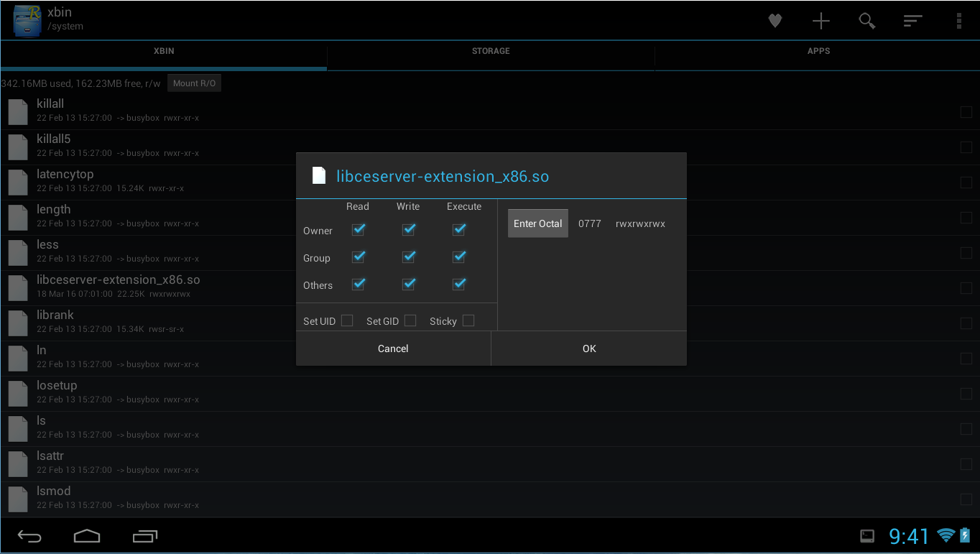Open the three-dot overflow menu
This screenshot has height=554, width=980.
[958, 21]
